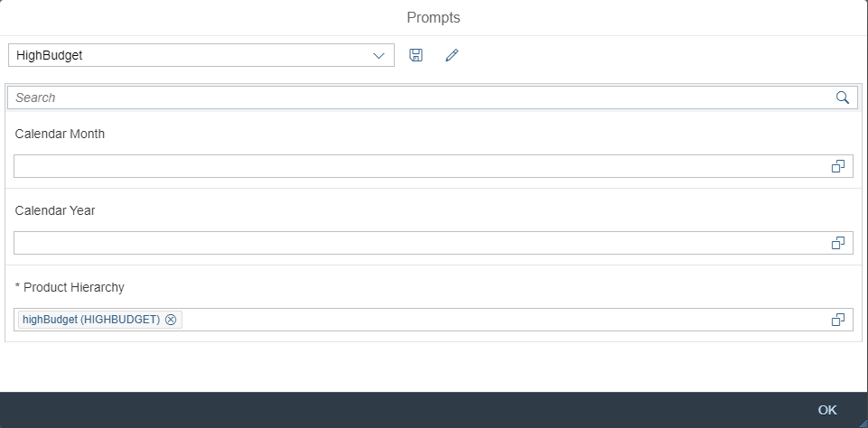The height and width of the screenshot is (428, 868).
Task: Click the dialog resize handle corner
Action: (863, 423)
